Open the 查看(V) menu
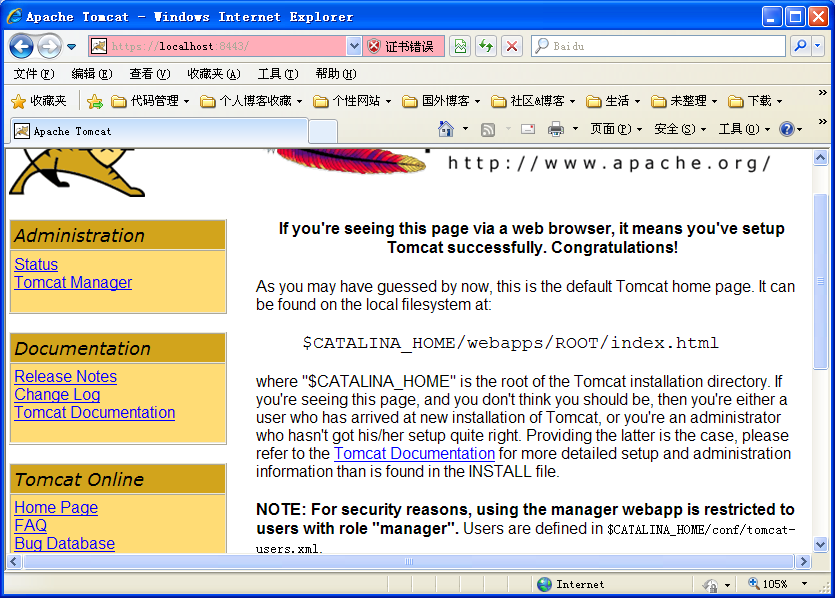The width and height of the screenshot is (835, 598). 150,73
